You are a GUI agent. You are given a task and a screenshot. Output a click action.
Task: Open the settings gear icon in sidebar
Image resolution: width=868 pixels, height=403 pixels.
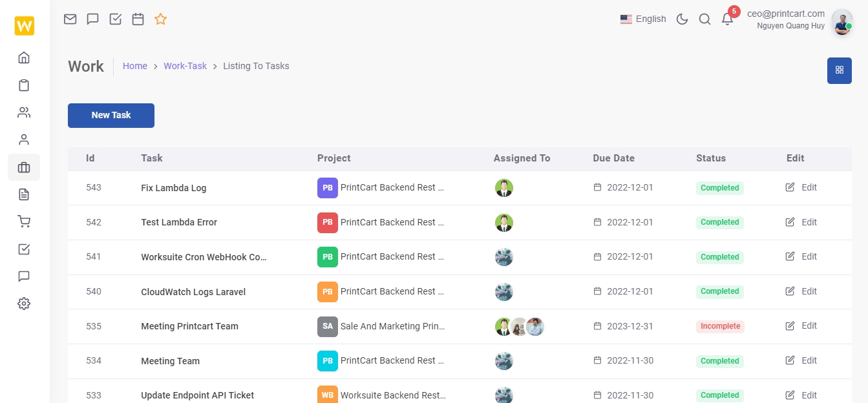point(24,304)
